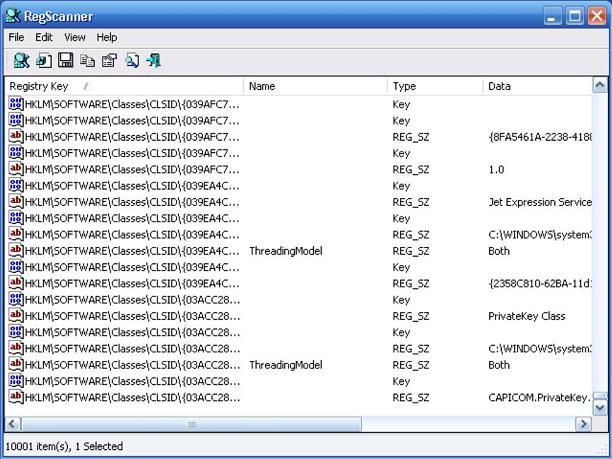
Task: Open the Properties toolbar icon
Action: [x=109, y=60]
